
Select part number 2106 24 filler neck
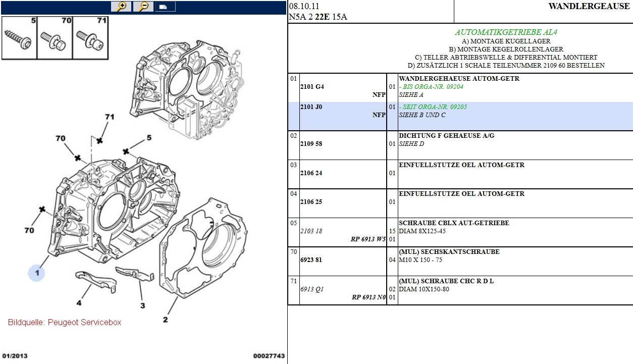point(312,173)
